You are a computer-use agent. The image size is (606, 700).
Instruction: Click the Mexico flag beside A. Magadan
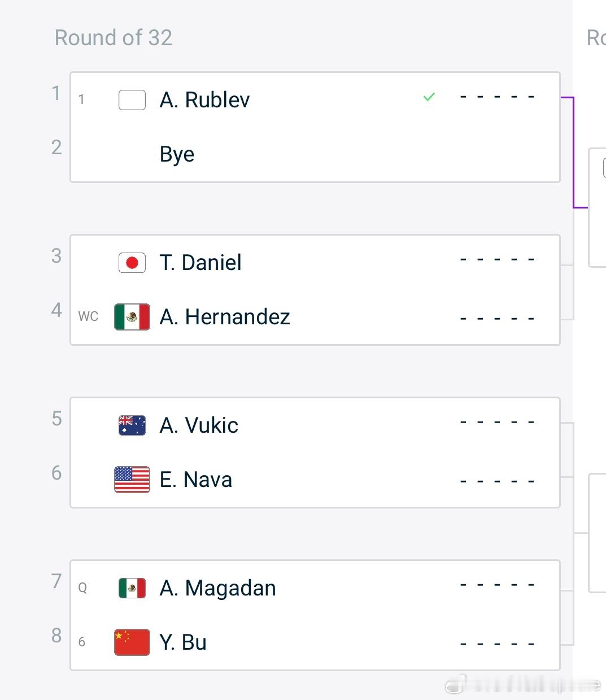tap(132, 588)
